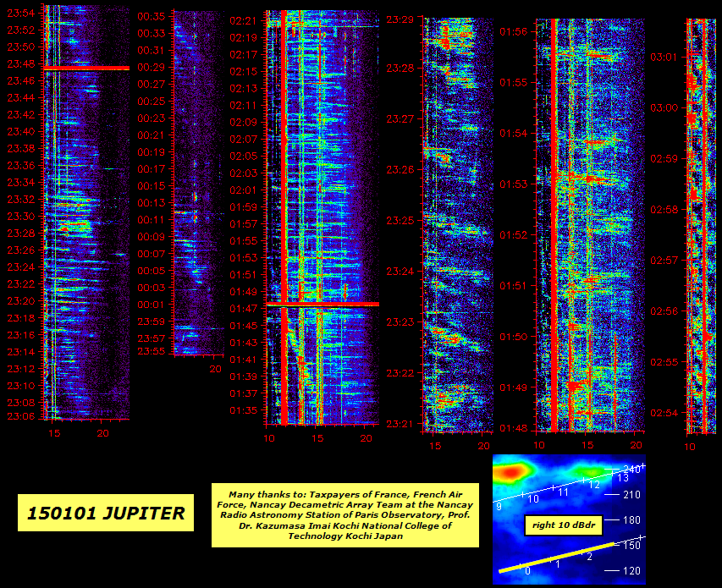722x588 pixels.
Task: Click the 'right 10 dBdr' label
Action: click(x=564, y=525)
